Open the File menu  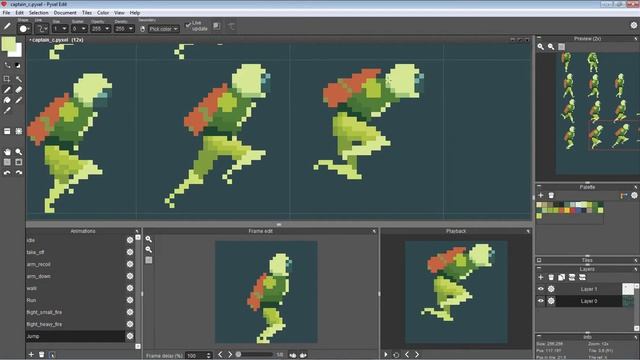[6, 13]
